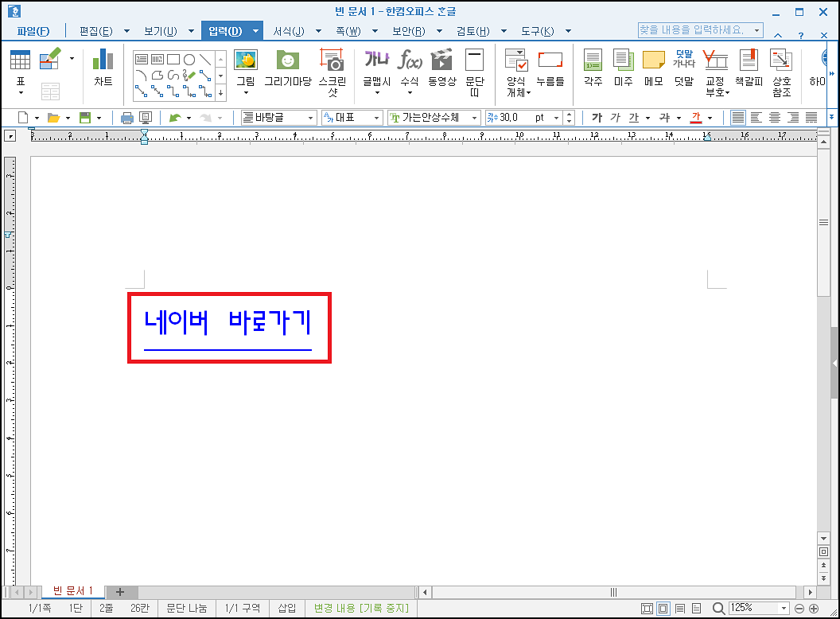Open the font color 가 picker
The image size is (840, 619).
696,118
